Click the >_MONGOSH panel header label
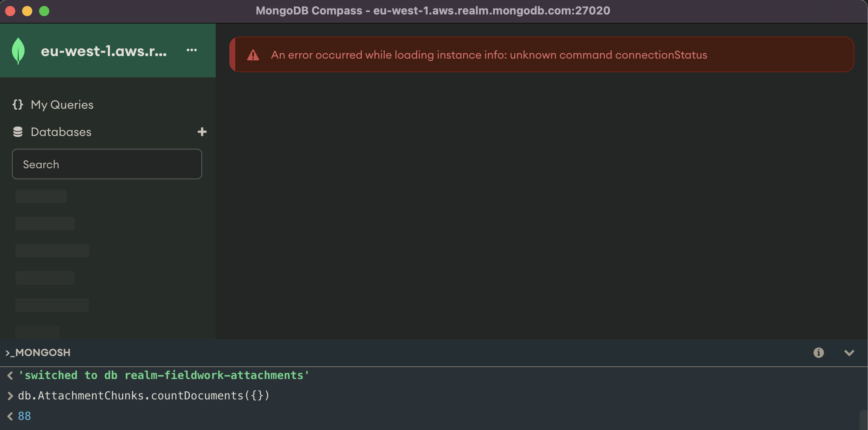Image resolution: width=868 pixels, height=430 pixels. [38, 353]
